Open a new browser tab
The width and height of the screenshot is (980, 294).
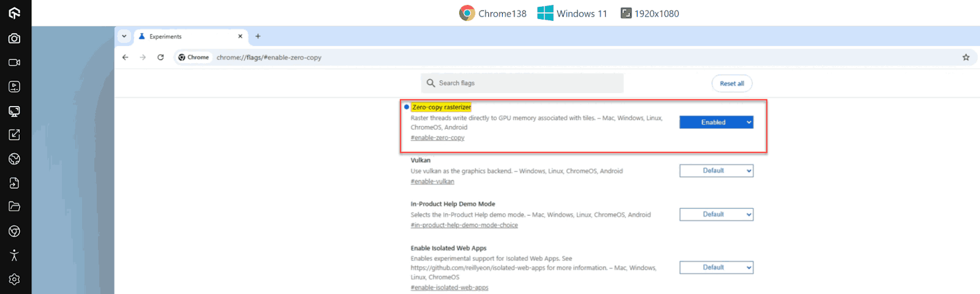tap(258, 37)
